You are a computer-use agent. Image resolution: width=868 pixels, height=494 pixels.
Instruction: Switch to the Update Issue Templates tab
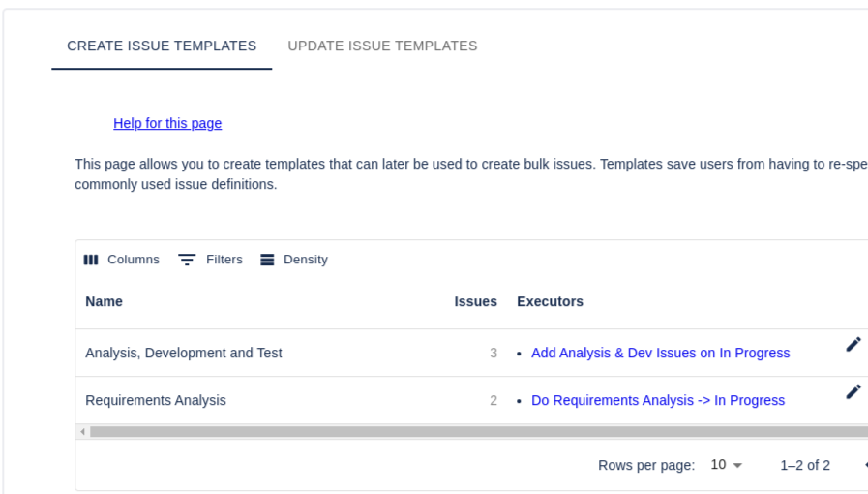pos(382,46)
